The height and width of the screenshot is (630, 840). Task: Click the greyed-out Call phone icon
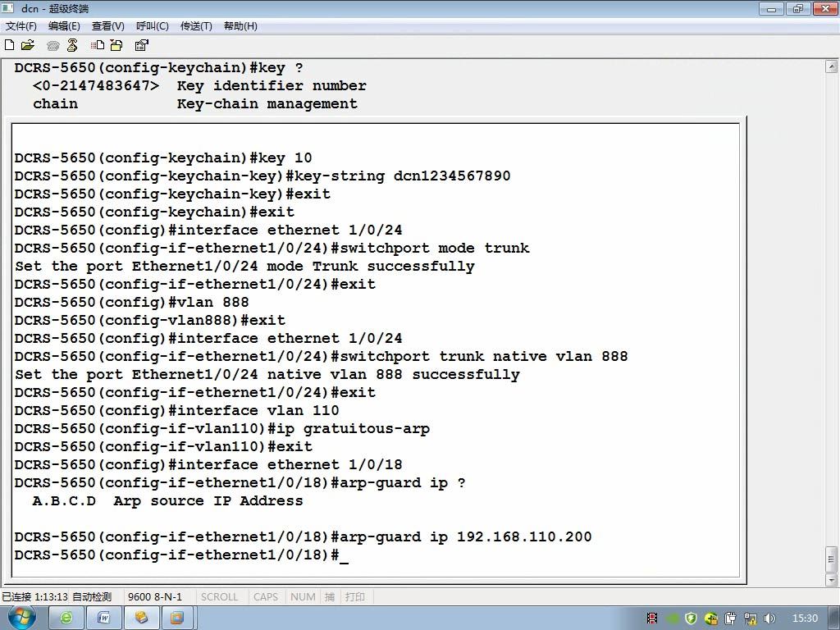pos(52,46)
